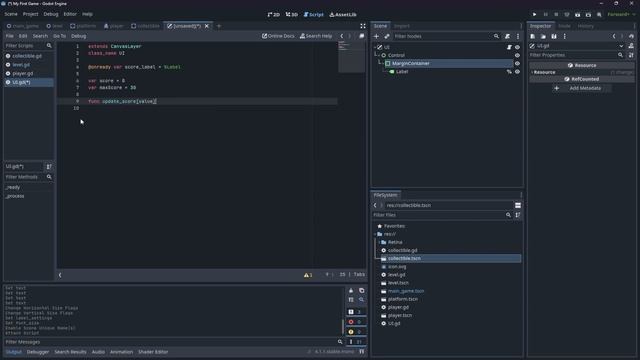640x360 pixels.
Task: Toggle visibility of UI node
Action: [517, 47]
